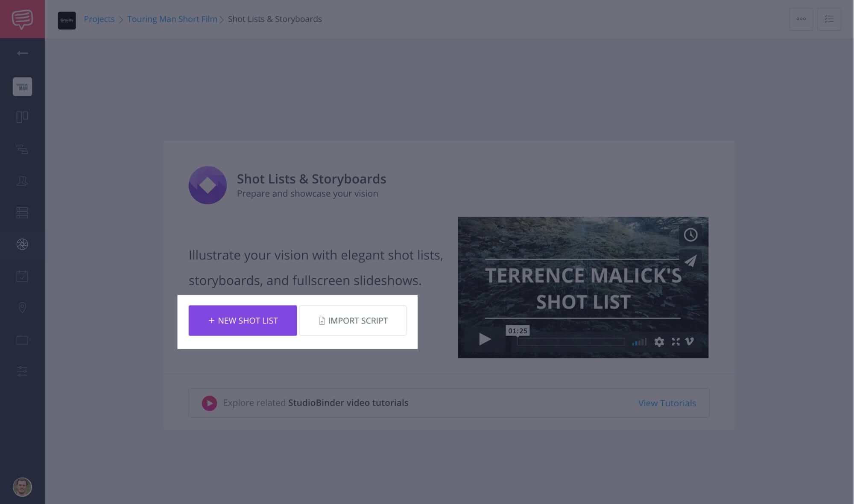Image resolution: width=854 pixels, height=504 pixels.
Task: Open the boards icon in sidebar
Action: (22, 117)
